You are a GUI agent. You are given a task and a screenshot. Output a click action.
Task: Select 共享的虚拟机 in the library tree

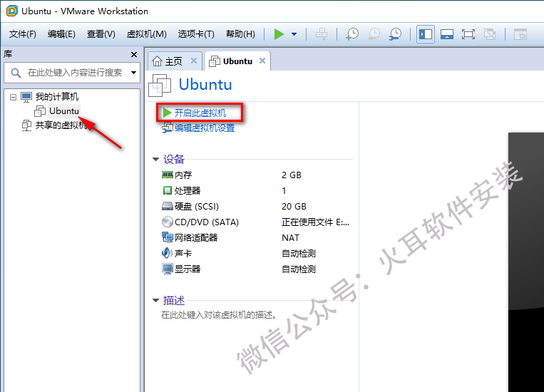coord(61,125)
